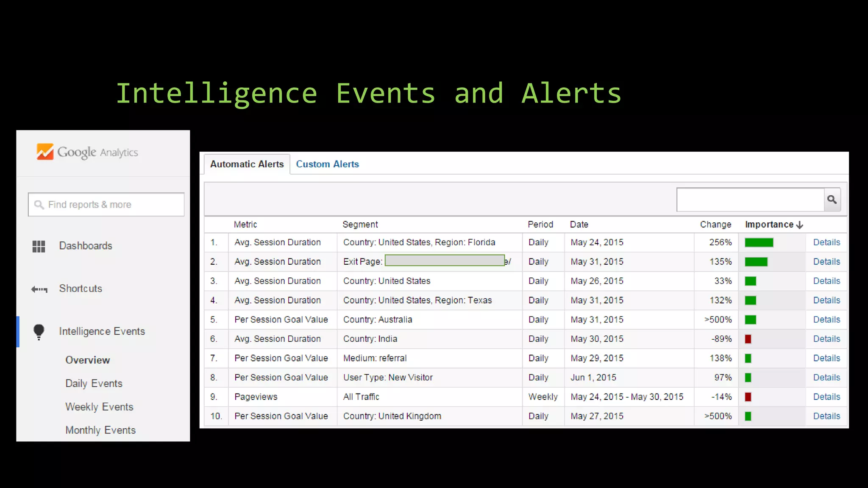Click the blurred Exit Page segment value

click(x=445, y=260)
